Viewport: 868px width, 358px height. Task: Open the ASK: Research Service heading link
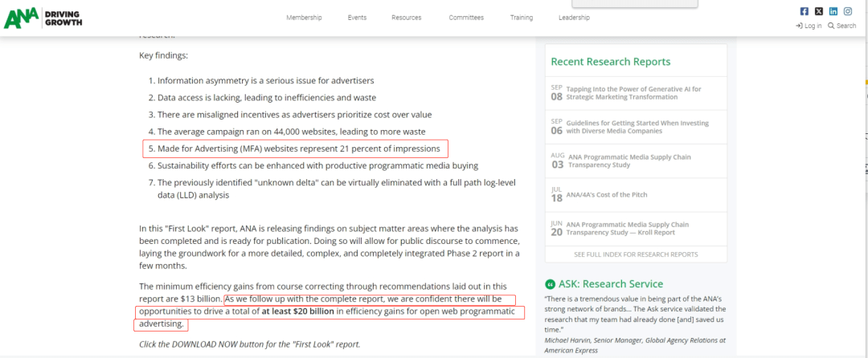611,284
